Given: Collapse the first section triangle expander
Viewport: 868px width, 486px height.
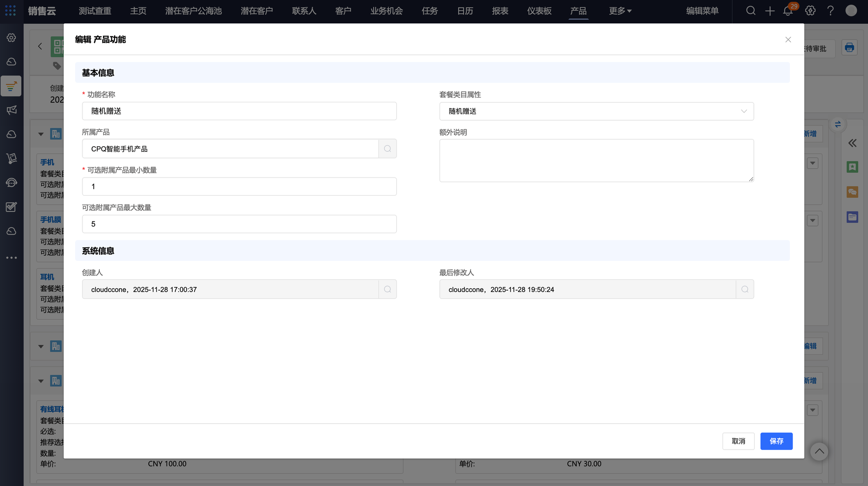Looking at the screenshot, I should (x=41, y=134).
